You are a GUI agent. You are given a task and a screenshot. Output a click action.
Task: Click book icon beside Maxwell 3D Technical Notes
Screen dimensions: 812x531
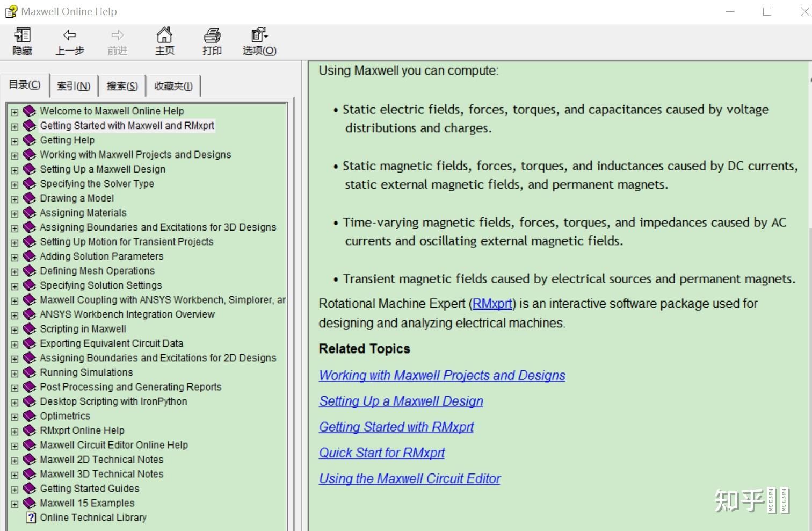pos(30,474)
